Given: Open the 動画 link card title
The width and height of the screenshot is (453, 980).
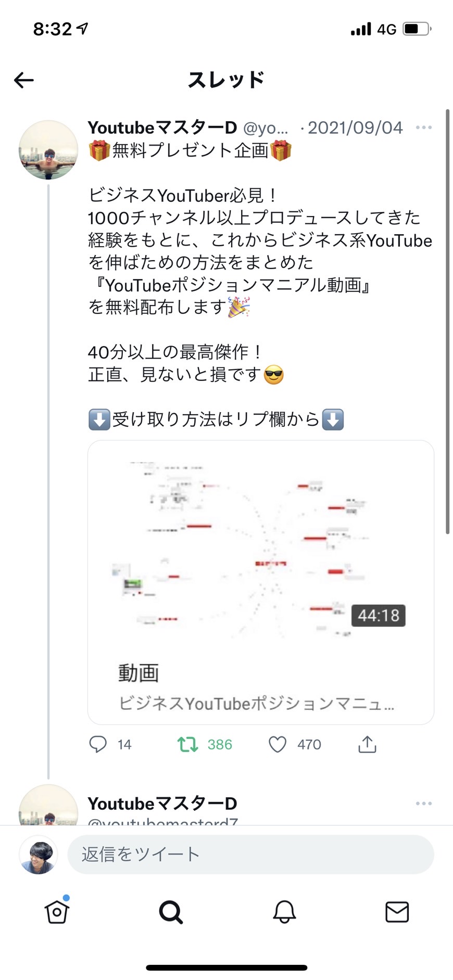Looking at the screenshot, I should (x=139, y=673).
